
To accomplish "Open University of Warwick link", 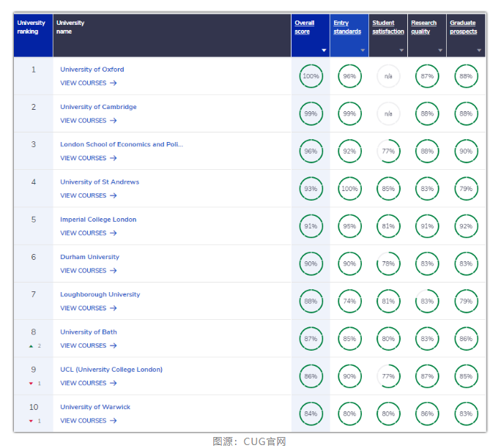I will click(x=95, y=407).
